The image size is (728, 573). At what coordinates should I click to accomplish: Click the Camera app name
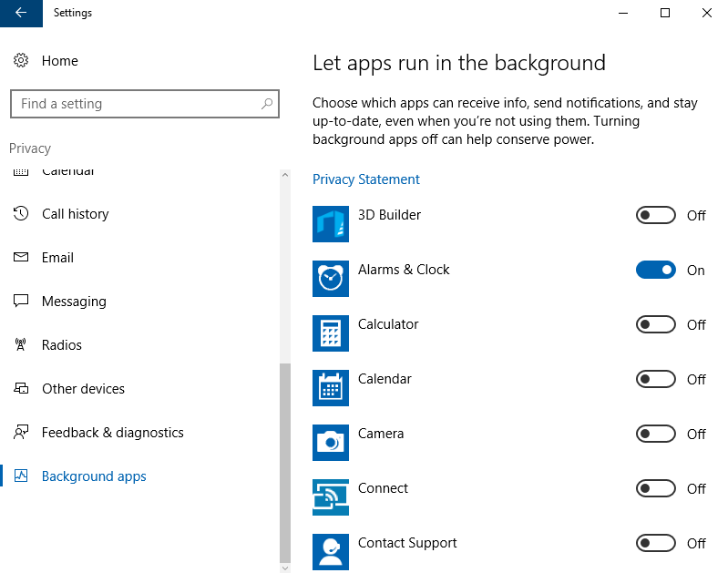click(381, 434)
